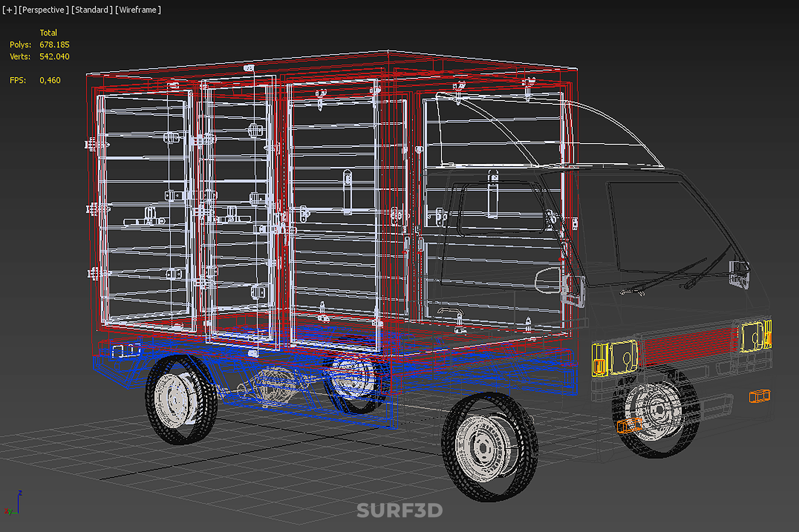Open the [Standard] viewport quality menu
Image resolution: width=799 pixels, height=532 pixels.
(92, 10)
